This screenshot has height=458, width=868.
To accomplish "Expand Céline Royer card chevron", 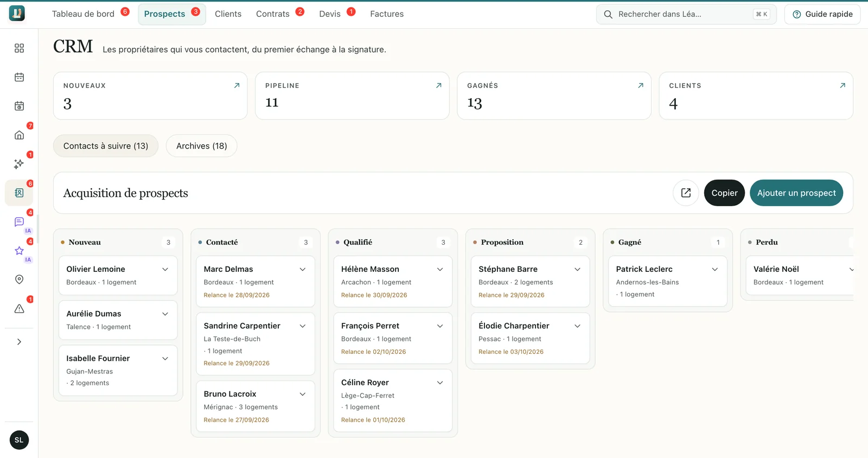I will (440, 383).
